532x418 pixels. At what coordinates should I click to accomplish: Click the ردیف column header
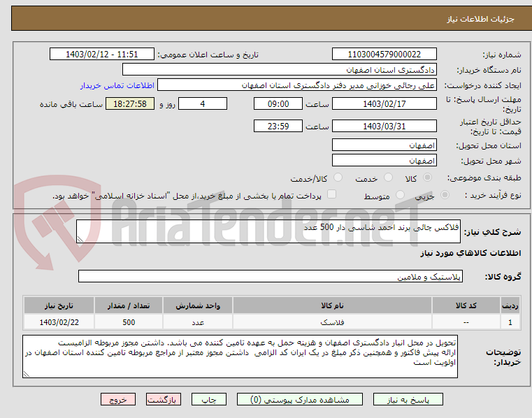click(510, 305)
